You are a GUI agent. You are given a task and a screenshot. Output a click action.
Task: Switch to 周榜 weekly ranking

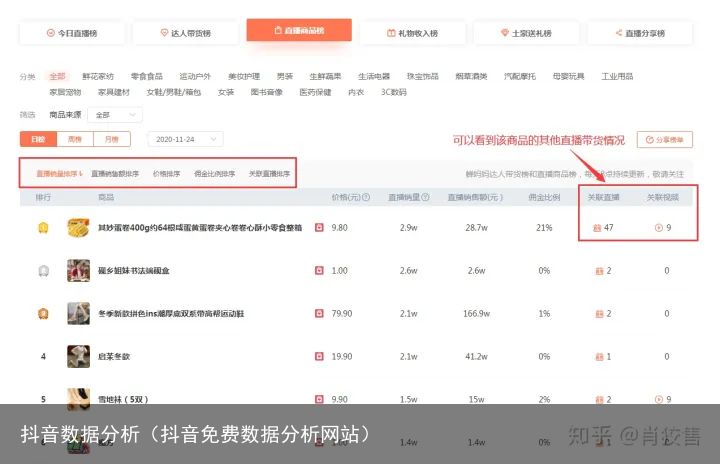75,139
